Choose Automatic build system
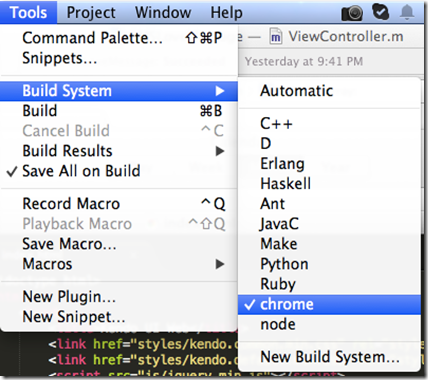 [x=329, y=91]
